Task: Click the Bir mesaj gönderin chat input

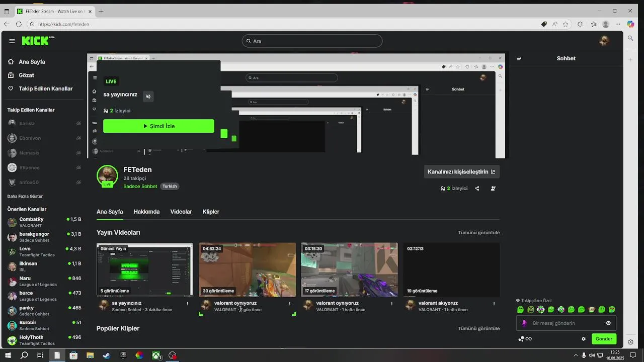Action: 566,323
